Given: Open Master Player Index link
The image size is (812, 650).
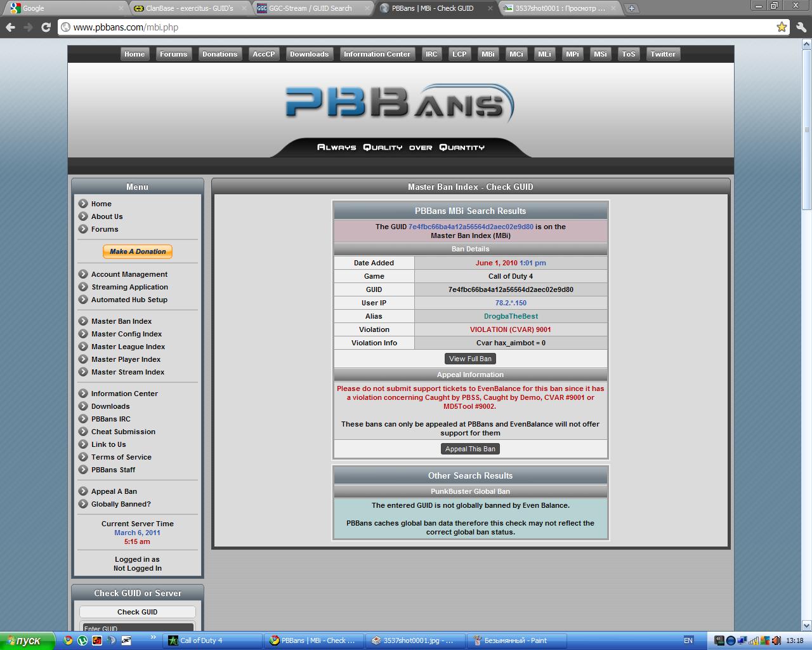Looking at the screenshot, I should (x=126, y=359).
